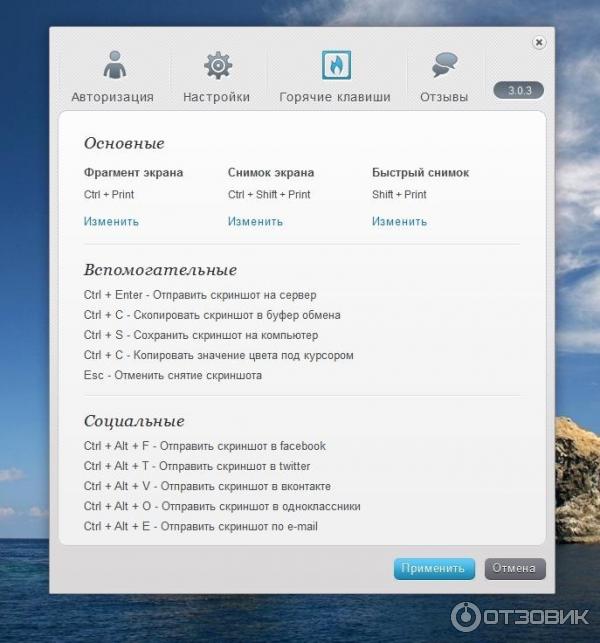Click the Ctrl + Alt + F facebook line
Image resolution: width=600 pixels, height=643 pixels.
pyautogui.click(x=204, y=446)
